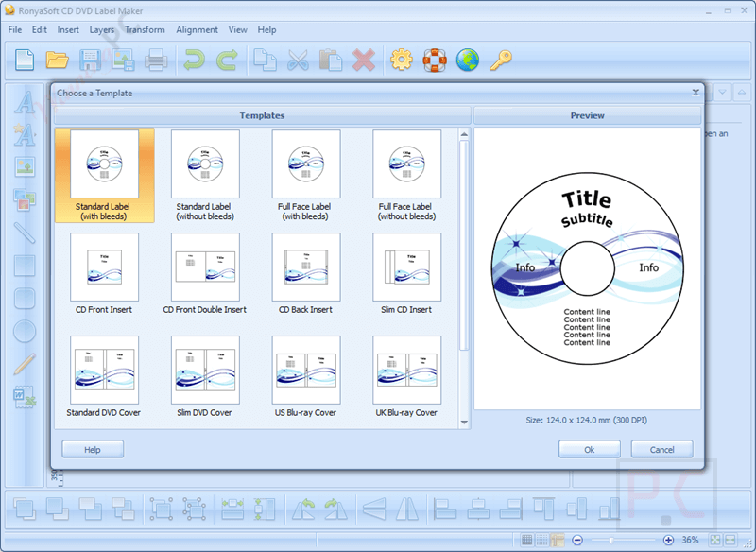
Task: Click the templates list scroll down arrow
Action: pos(464,423)
